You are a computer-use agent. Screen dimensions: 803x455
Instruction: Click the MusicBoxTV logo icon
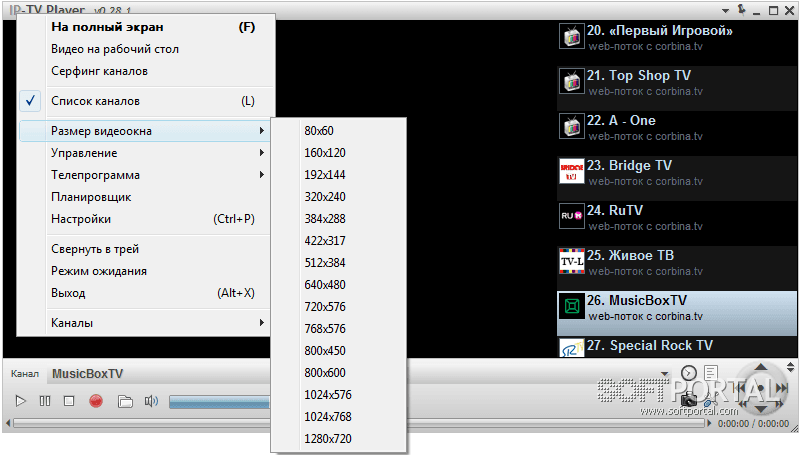click(x=572, y=306)
